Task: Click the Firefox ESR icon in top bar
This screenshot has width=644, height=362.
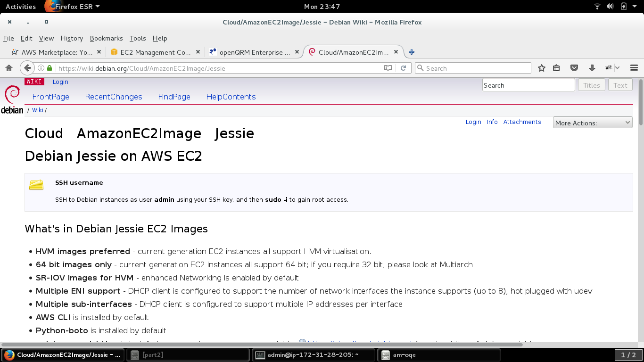Action: tap(51, 7)
